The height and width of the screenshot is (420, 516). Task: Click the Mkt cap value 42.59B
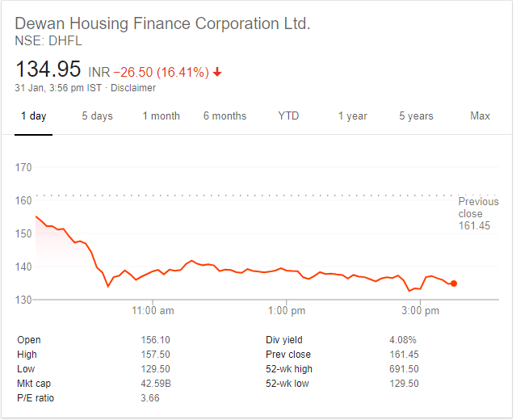pos(156,384)
